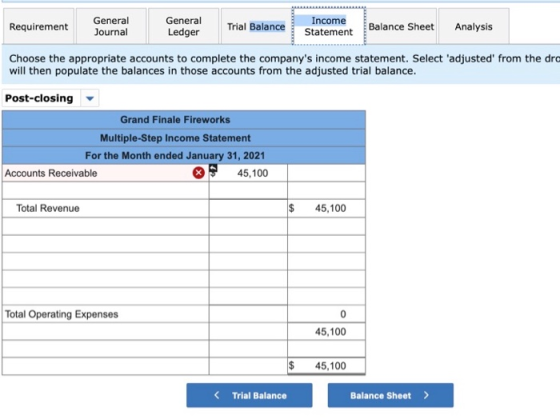The width and height of the screenshot is (560, 419).
Task: Click the empty account row below Accounts Receivable
Action: [105, 190]
